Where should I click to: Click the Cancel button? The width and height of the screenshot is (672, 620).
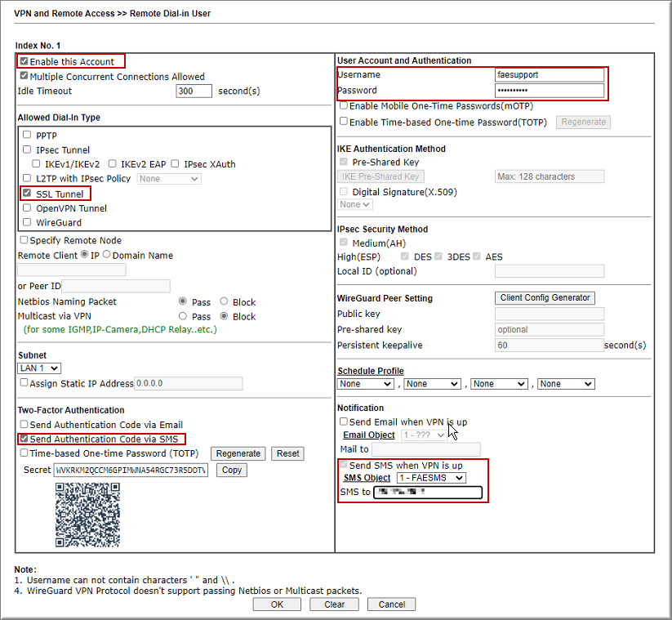pyautogui.click(x=391, y=604)
